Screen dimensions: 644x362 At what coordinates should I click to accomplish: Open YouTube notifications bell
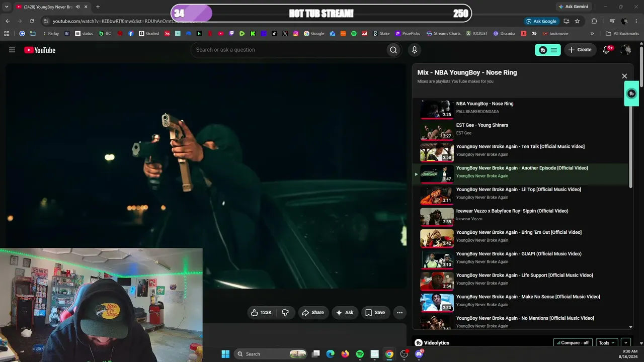(606, 50)
